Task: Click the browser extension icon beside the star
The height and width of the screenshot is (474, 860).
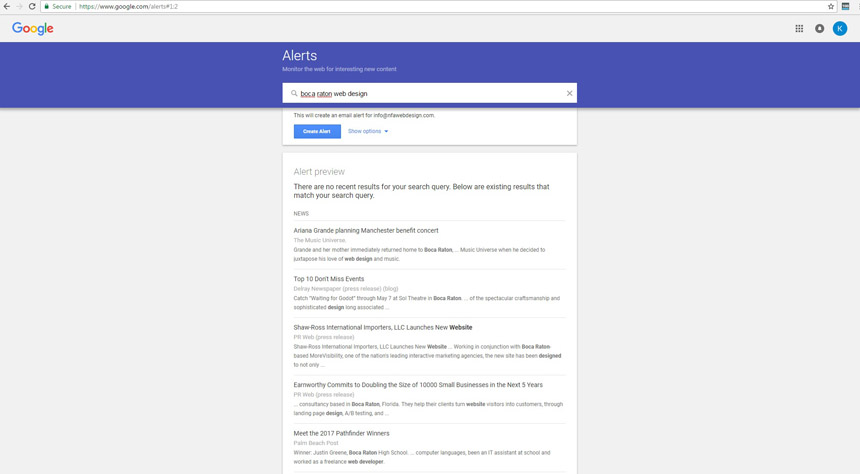Action: point(846,7)
